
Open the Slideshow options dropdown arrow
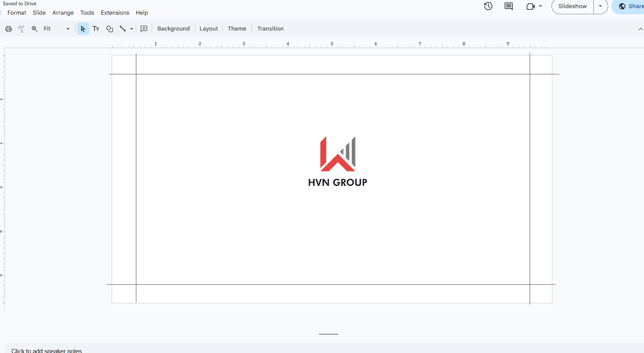600,6
